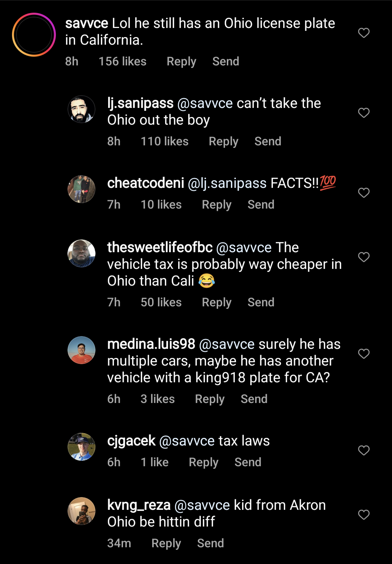Screen dimensions: 392x564
Task: Tap heart on cjgacek's tax laws comment
Action: pyautogui.click(x=364, y=450)
